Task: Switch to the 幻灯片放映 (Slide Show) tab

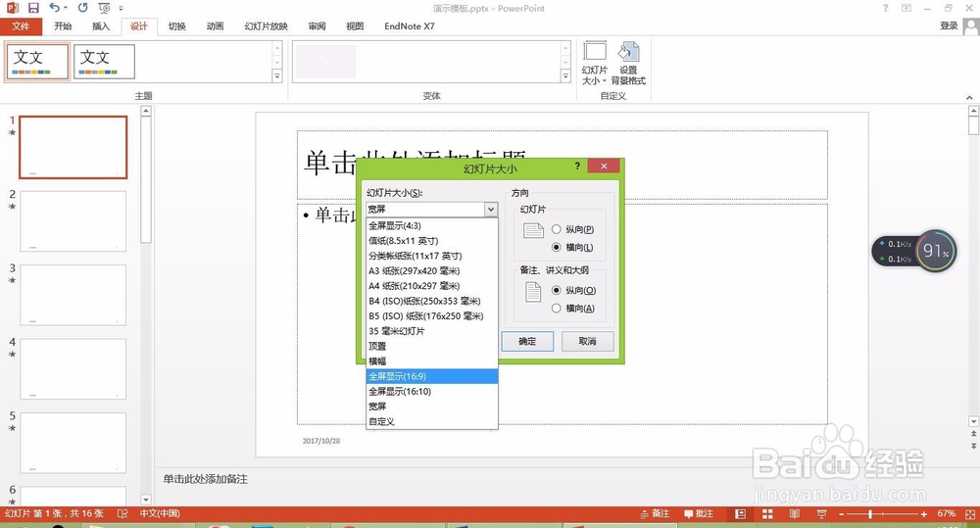Action: coord(267,26)
